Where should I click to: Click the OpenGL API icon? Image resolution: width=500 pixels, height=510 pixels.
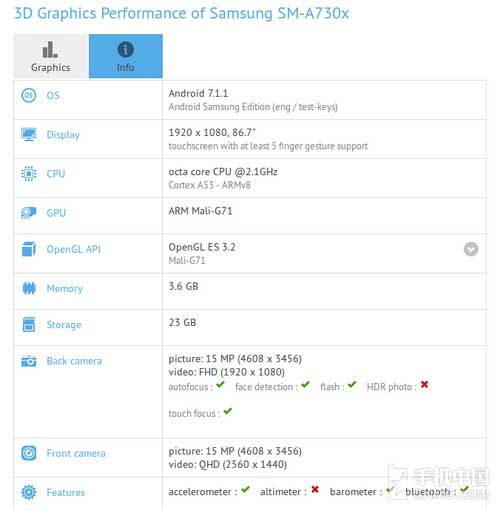pos(29,249)
